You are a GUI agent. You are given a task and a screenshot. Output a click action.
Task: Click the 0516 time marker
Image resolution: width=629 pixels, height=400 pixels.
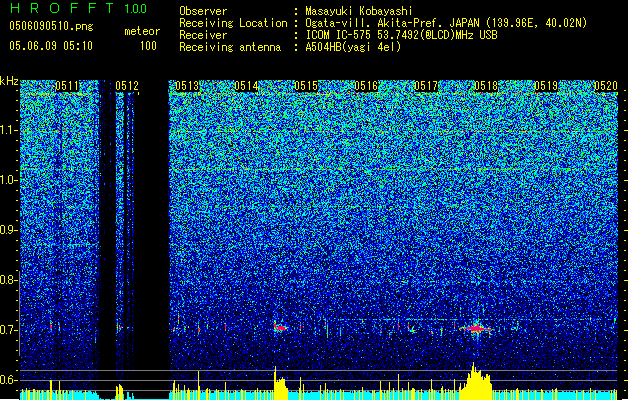tap(366, 86)
